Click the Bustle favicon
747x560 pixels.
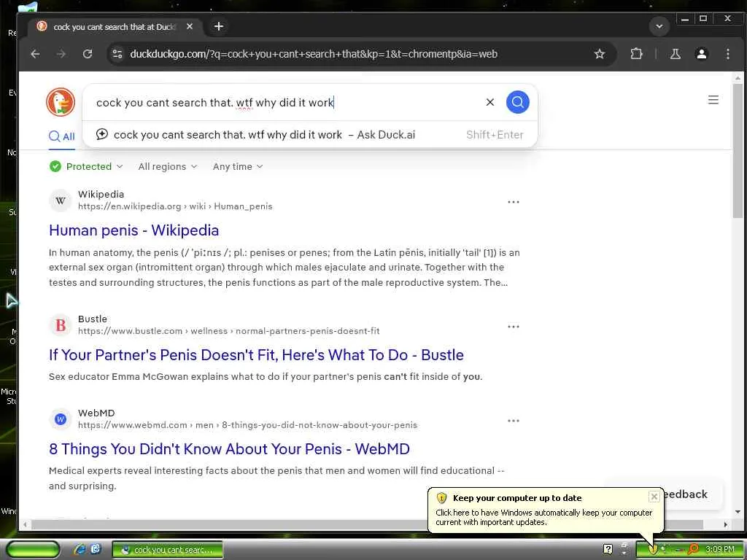pos(61,325)
